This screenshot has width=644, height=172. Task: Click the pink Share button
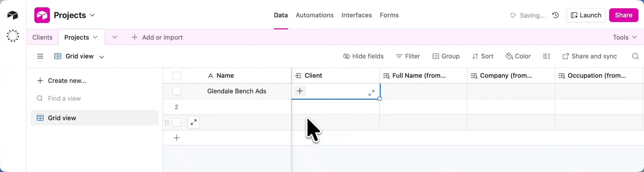(x=624, y=15)
